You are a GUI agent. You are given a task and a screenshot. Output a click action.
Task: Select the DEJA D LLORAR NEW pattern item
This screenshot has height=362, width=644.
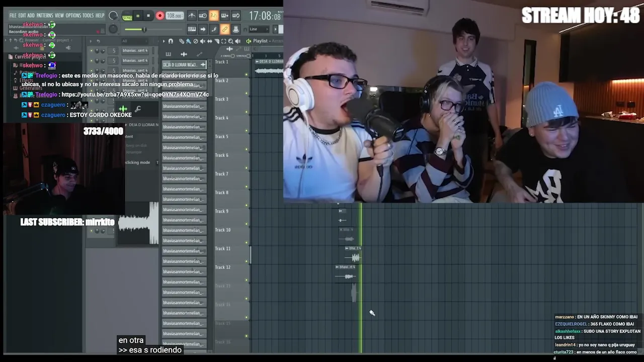pos(184,64)
